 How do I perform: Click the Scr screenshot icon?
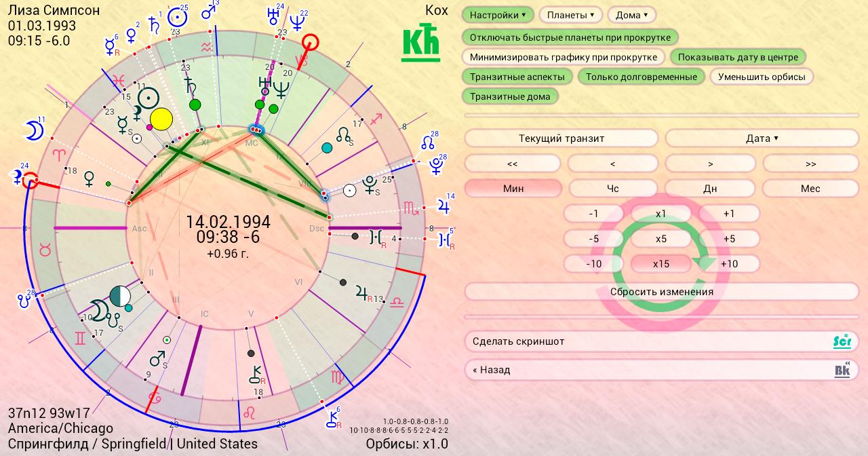tap(842, 341)
